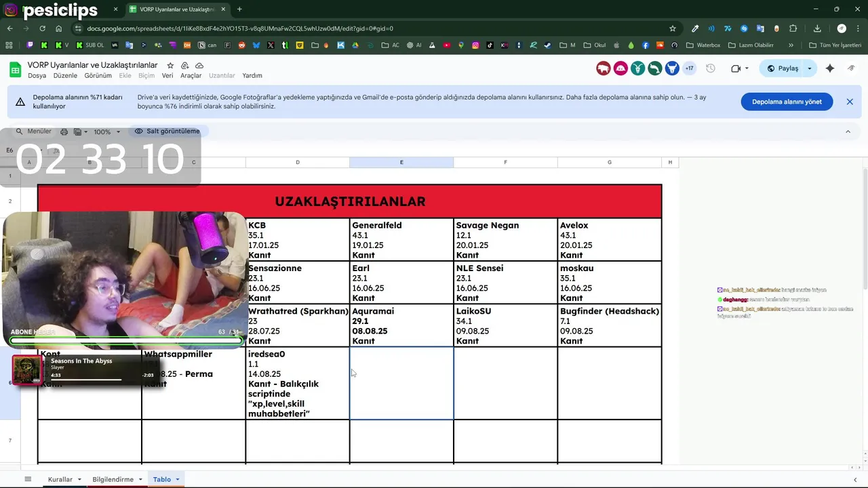Open the 100% zoom dropdown
The width and height of the screenshot is (868, 488).
pos(107,131)
